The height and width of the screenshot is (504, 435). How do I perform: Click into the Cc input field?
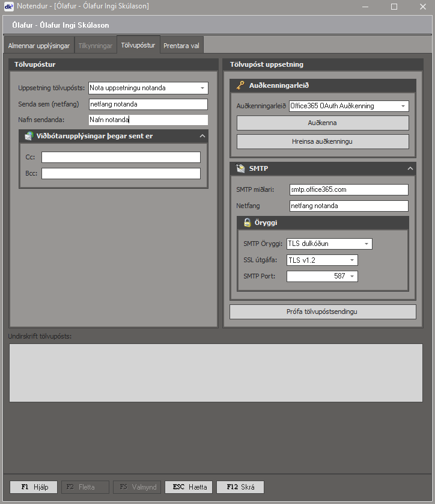(121, 157)
